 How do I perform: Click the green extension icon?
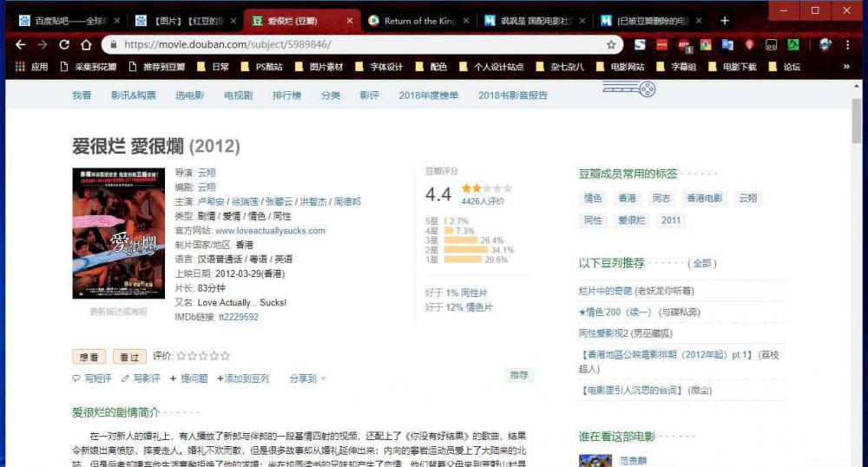point(793,44)
